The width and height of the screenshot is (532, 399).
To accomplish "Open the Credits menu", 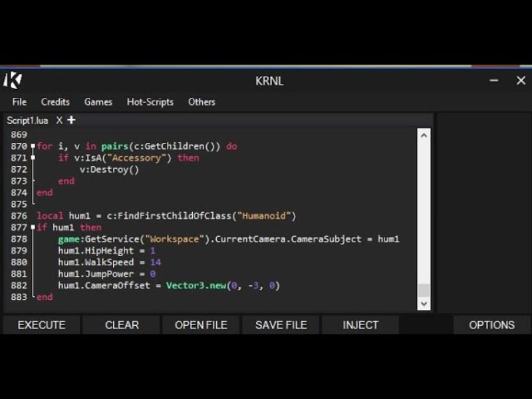I will (55, 102).
